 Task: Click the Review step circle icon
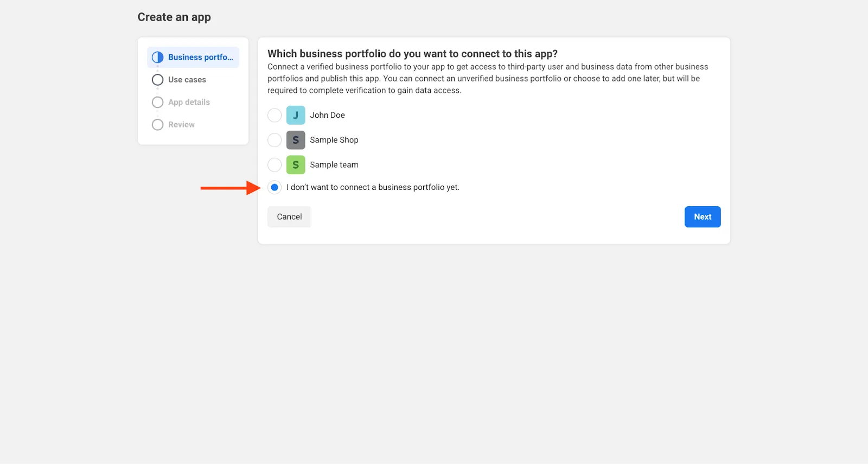(158, 125)
